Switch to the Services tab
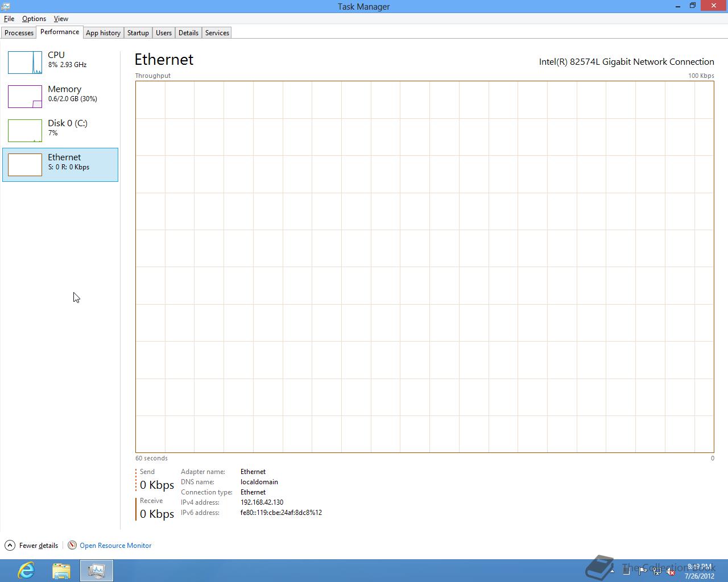This screenshot has width=728, height=582. (217, 33)
